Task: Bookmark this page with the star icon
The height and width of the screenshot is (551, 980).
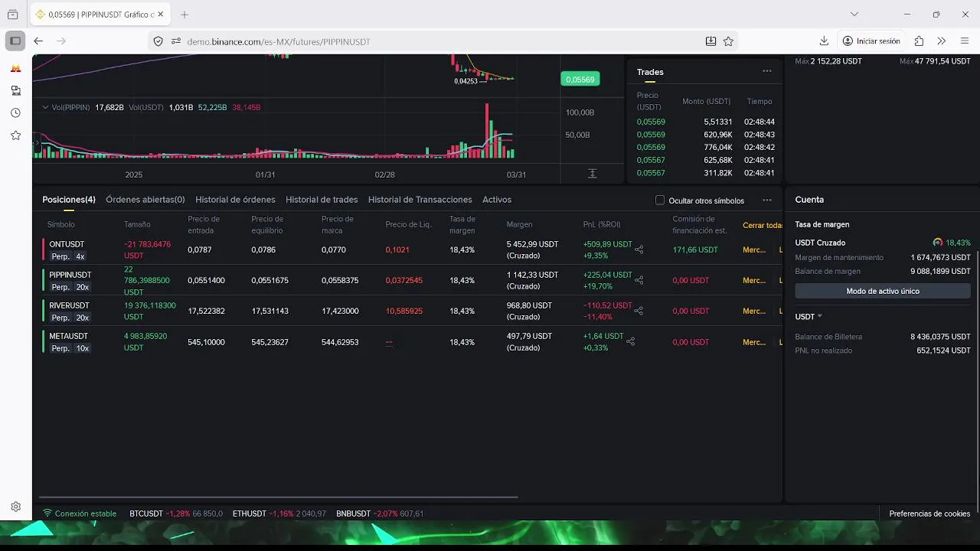Action: pos(728,41)
